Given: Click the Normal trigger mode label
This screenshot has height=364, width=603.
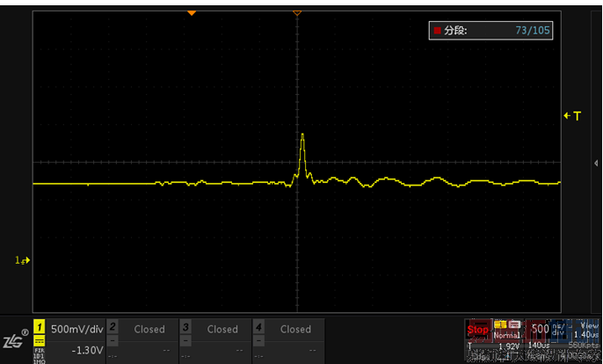Looking at the screenshot, I should pos(505,336).
